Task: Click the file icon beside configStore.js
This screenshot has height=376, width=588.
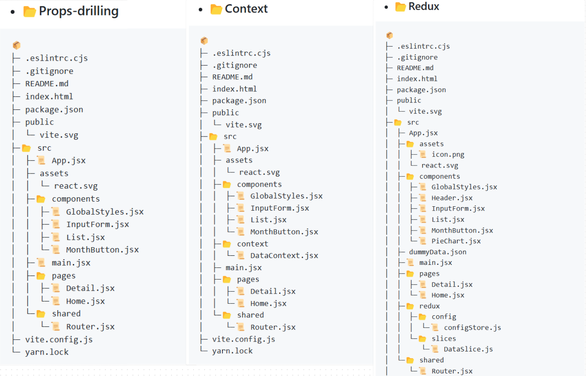Action: 435,327
